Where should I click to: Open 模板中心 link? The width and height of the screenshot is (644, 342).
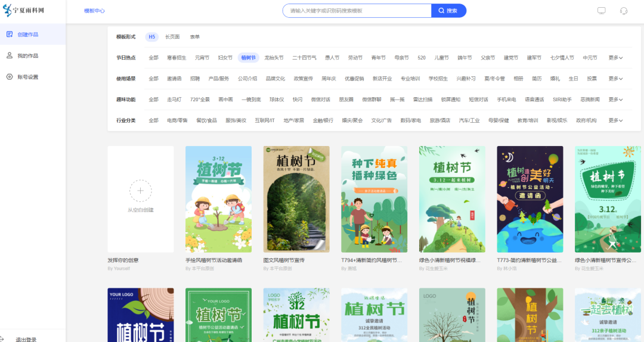click(x=94, y=11)
